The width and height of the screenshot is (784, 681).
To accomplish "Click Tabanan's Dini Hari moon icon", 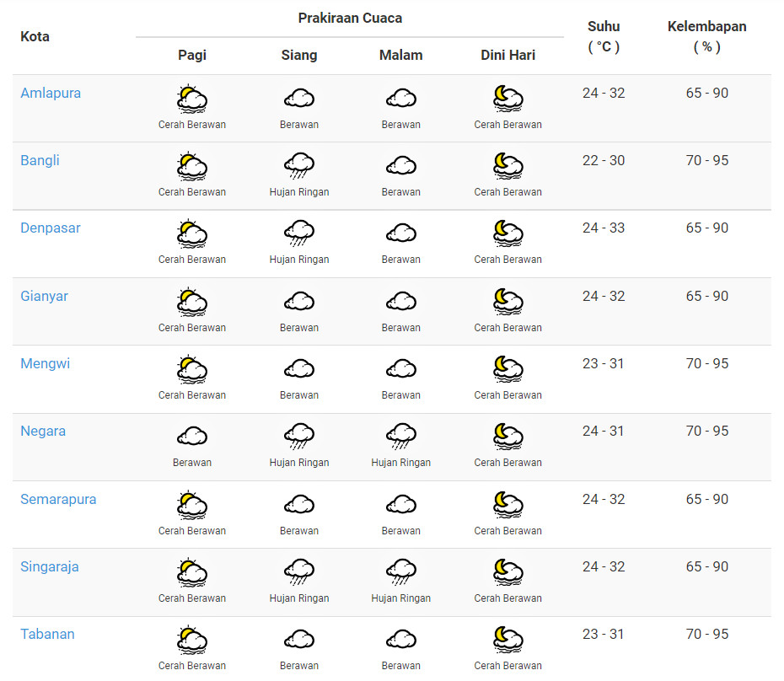I will 507,641.
